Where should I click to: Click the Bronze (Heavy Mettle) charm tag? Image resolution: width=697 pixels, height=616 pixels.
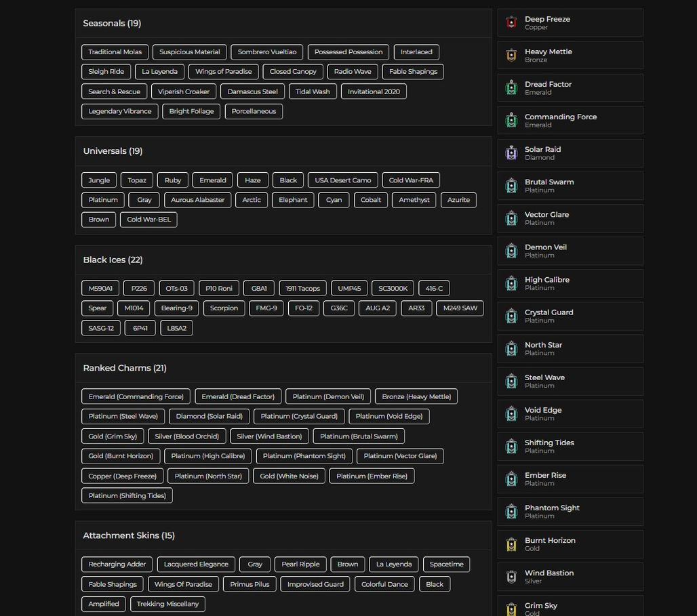[416, 396]
